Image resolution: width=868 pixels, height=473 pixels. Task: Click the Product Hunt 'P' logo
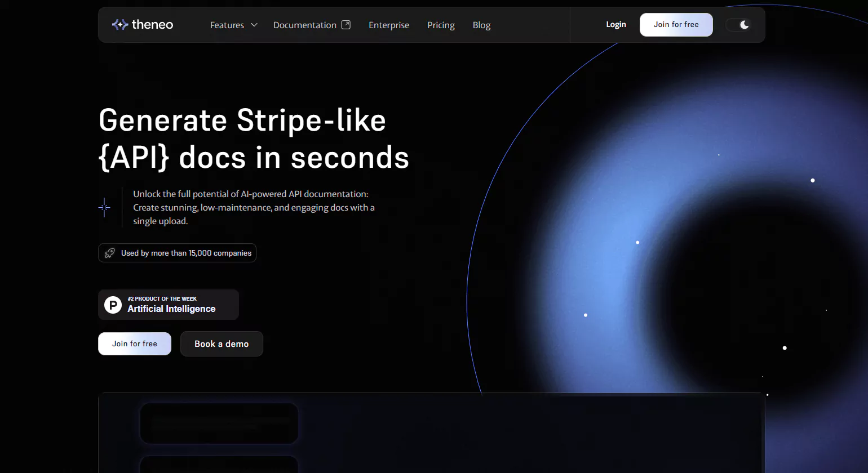113,305
